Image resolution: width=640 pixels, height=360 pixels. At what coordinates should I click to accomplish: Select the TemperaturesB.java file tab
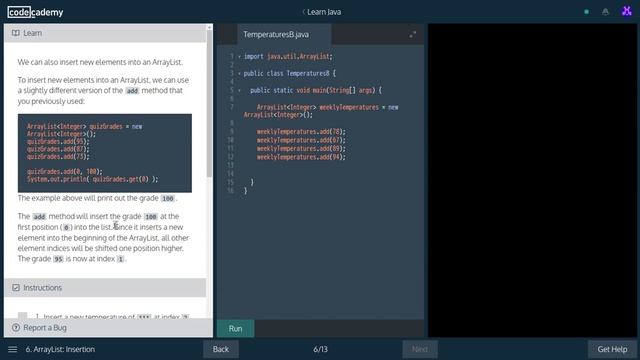coord(284,35)
